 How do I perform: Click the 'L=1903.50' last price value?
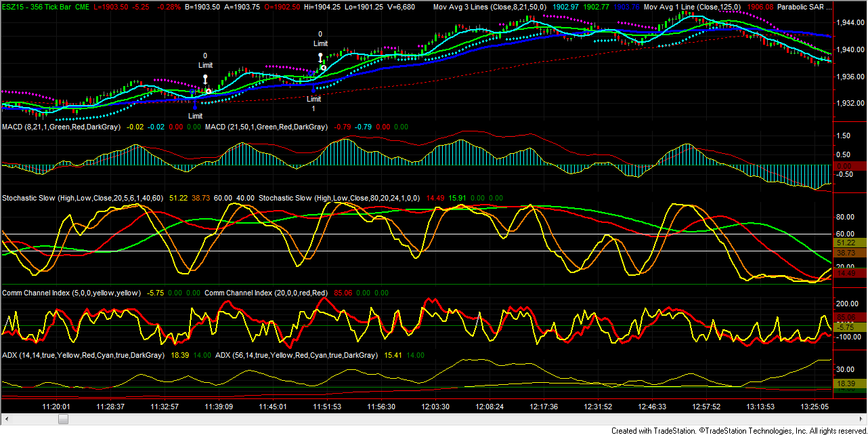click(x=111, y=6)
